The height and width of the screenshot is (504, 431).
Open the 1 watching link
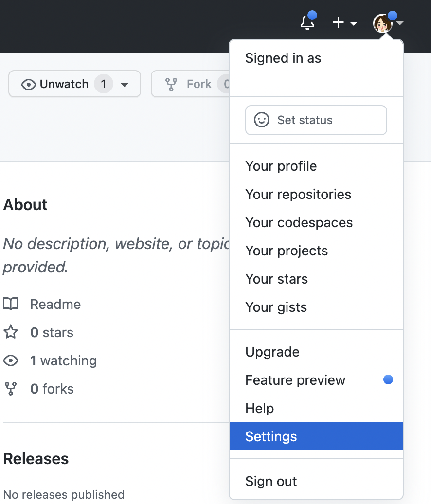click(x=63, y=361)
